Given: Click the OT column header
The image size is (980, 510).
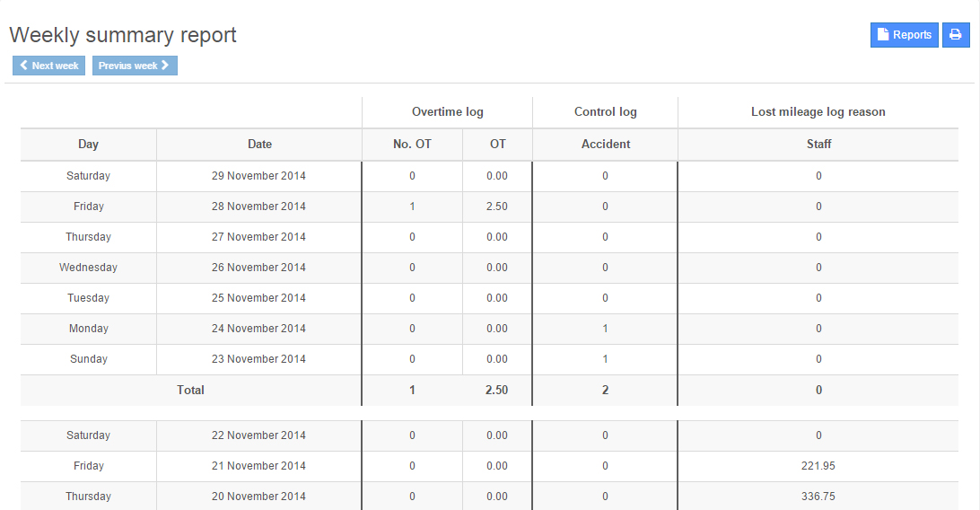Looking at the screenshot, I should [x=497, y=144].
